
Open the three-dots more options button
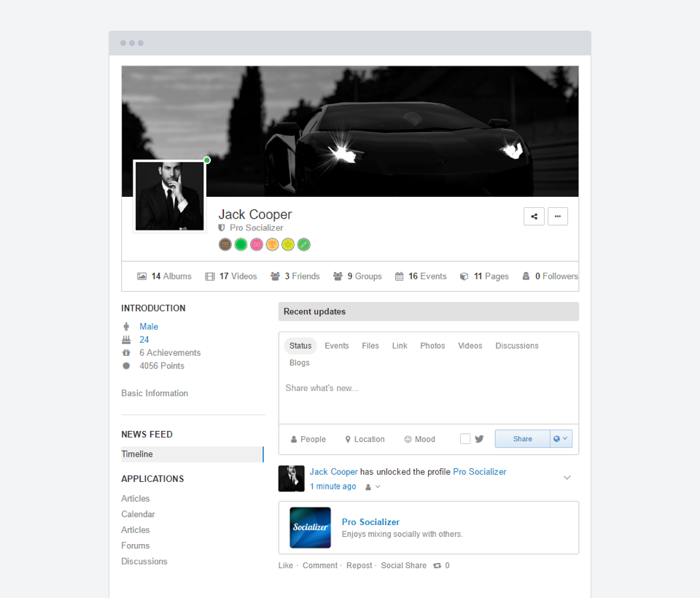558,216
